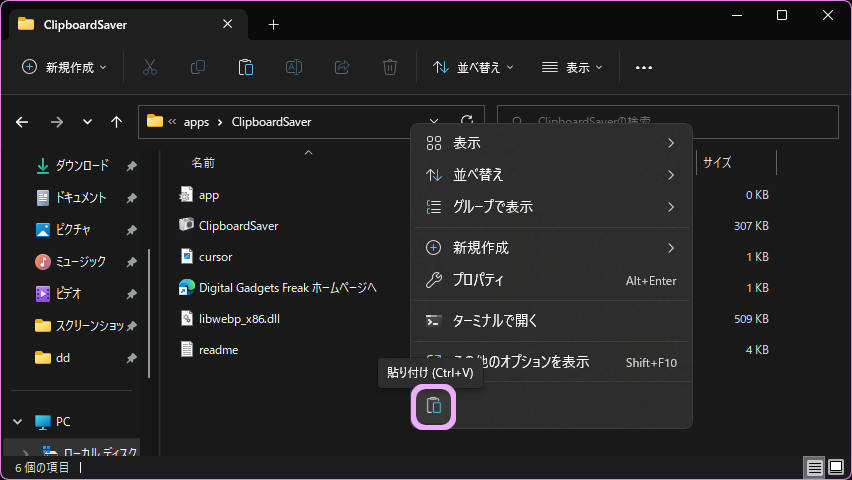Switch to details view icon in status bar
The width and height of the screenshot is (852, 480).
click(814, 467)
